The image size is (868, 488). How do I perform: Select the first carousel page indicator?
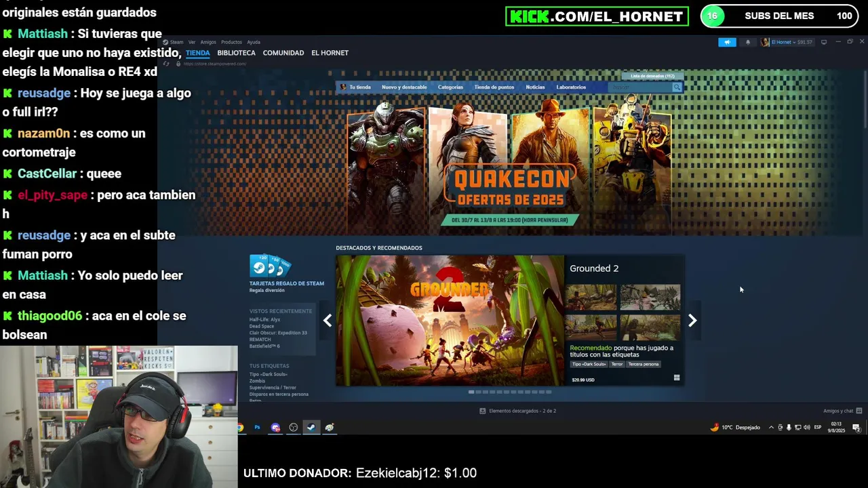click(471, 392)
